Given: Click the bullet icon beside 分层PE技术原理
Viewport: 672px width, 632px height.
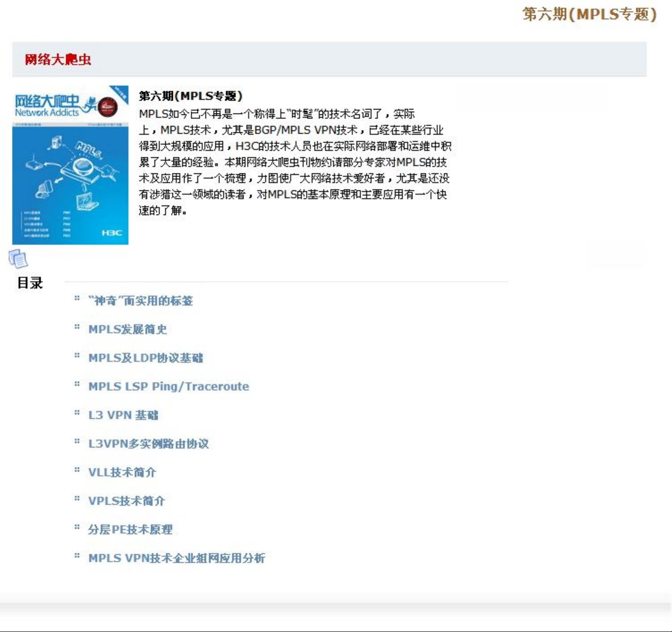Looking at the screenshot, I should (77, 527).
